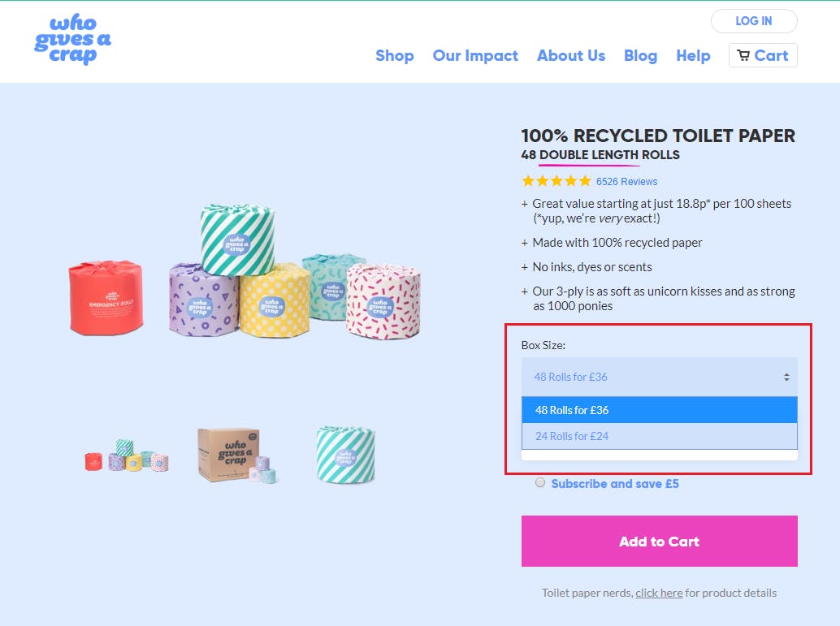840x626 pixels.
Task: Select the 48 Rolls for £36 option
Action: [x=659, y=410]
